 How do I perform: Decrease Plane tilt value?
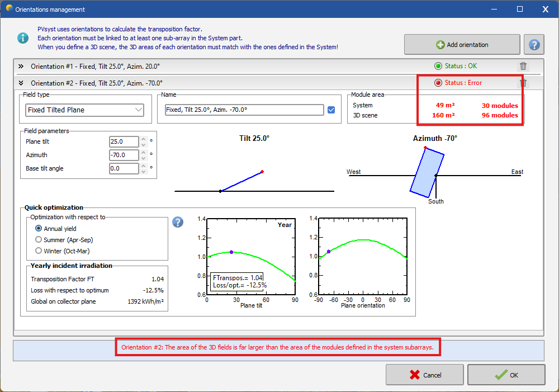143,144
